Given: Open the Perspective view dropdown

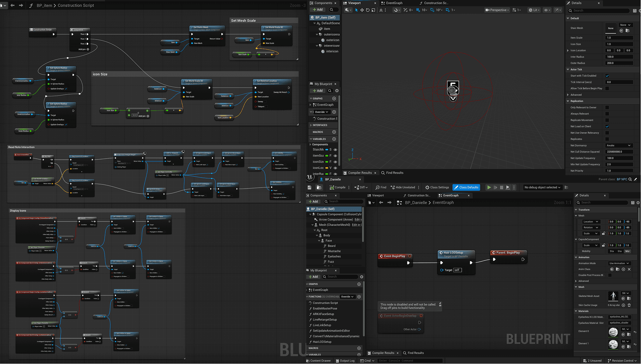Looking at the screenshot, I should 497,10.
